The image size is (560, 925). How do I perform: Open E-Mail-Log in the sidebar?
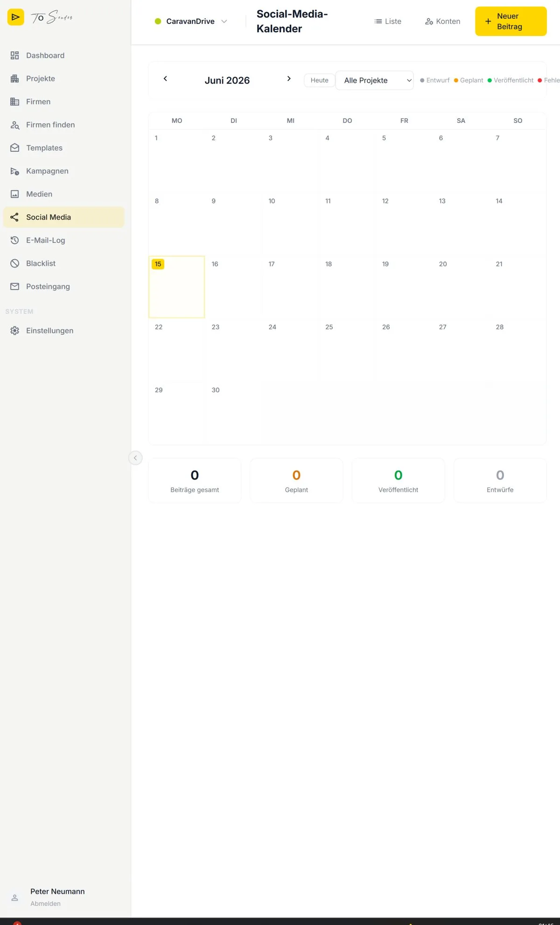64,240
